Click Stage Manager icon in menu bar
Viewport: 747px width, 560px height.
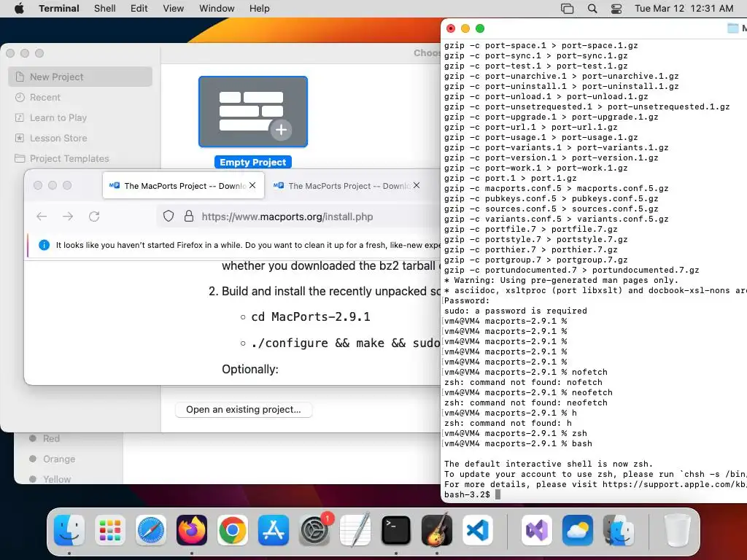567,9
